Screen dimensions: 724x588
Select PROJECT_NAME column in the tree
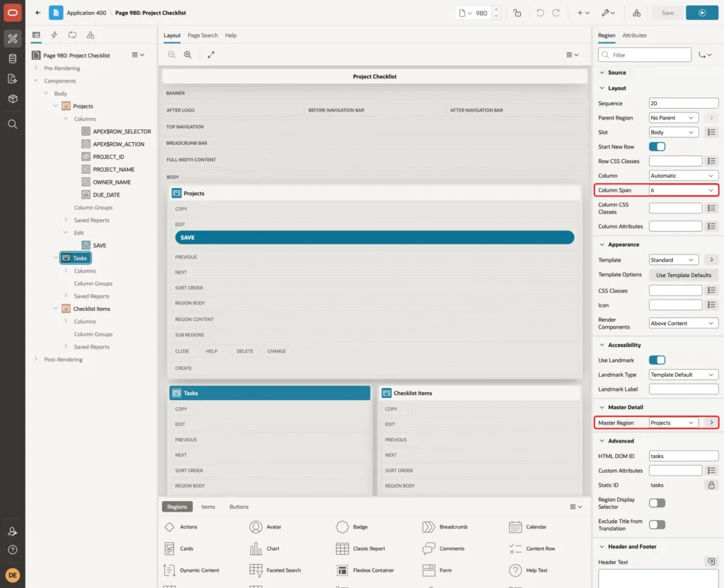point(114,170)
